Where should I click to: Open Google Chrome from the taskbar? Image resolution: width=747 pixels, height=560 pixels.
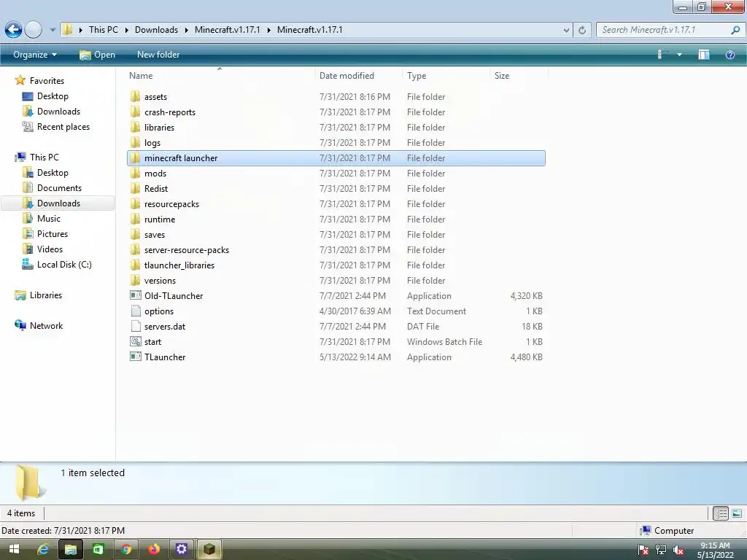coord(126,549)
